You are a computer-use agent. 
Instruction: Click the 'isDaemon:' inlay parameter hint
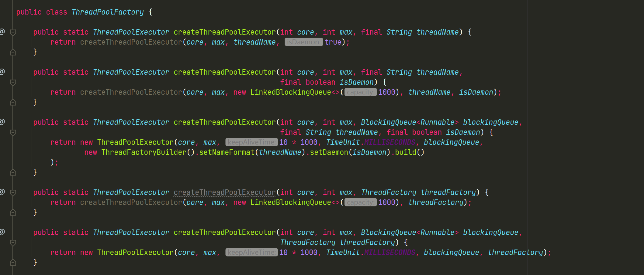point(303,42)
